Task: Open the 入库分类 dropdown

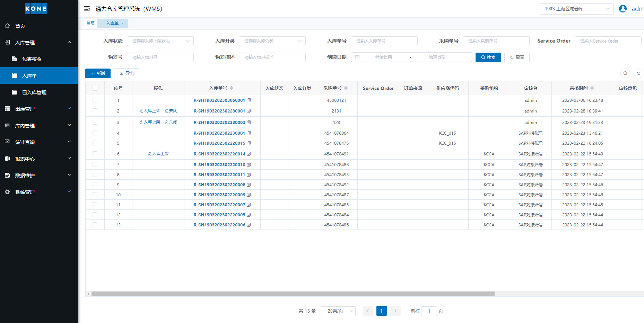Action: (272, 41)
